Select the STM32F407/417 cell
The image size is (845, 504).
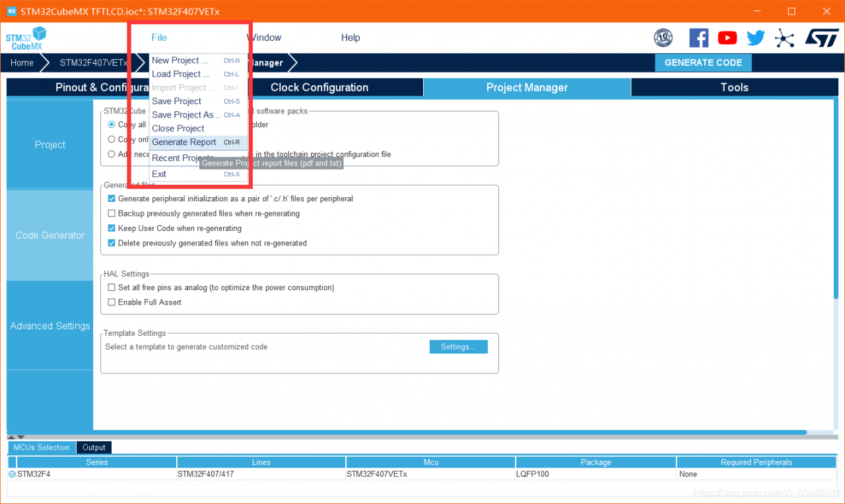tap(261, 474)
